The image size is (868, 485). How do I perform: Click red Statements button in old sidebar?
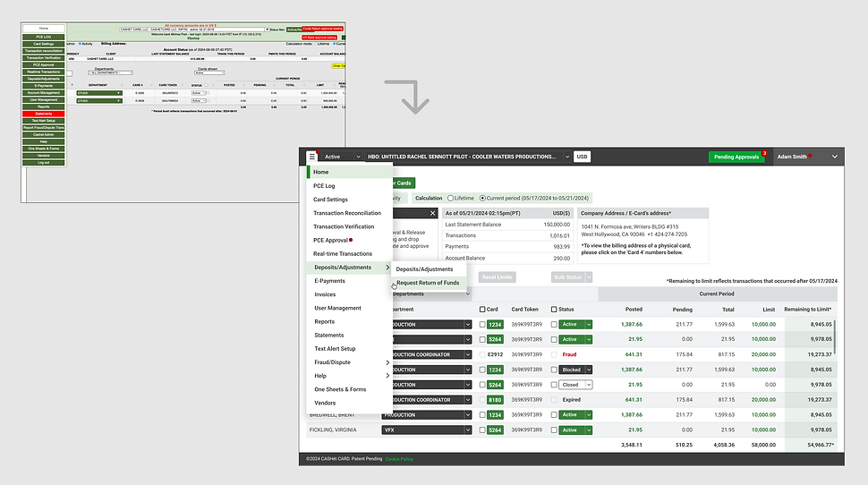[44, 114]
